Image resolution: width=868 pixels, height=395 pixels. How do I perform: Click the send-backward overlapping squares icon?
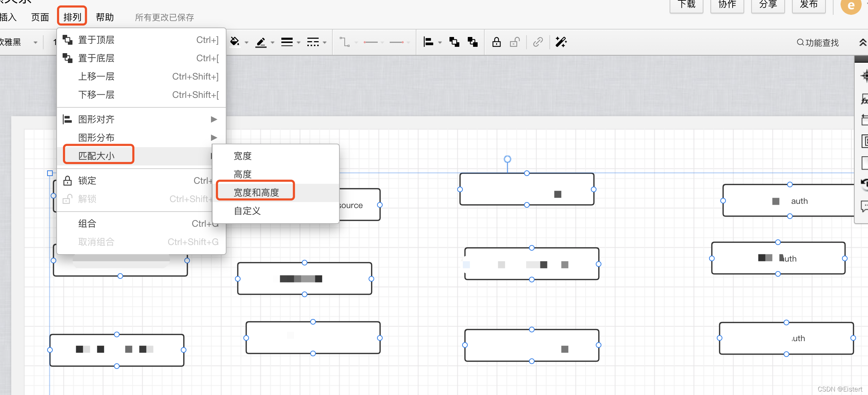(472, 42)
